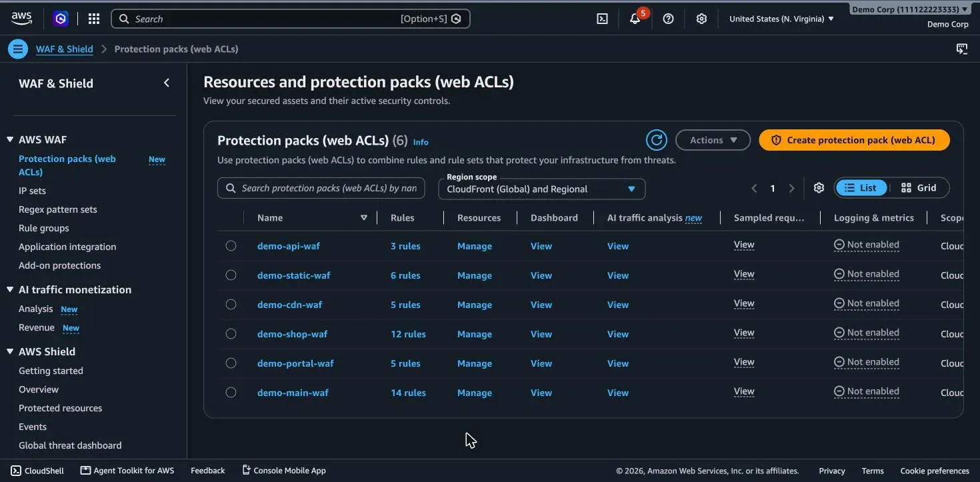
Task: Select demo-static-waf radio button
Action: (231, 275)
